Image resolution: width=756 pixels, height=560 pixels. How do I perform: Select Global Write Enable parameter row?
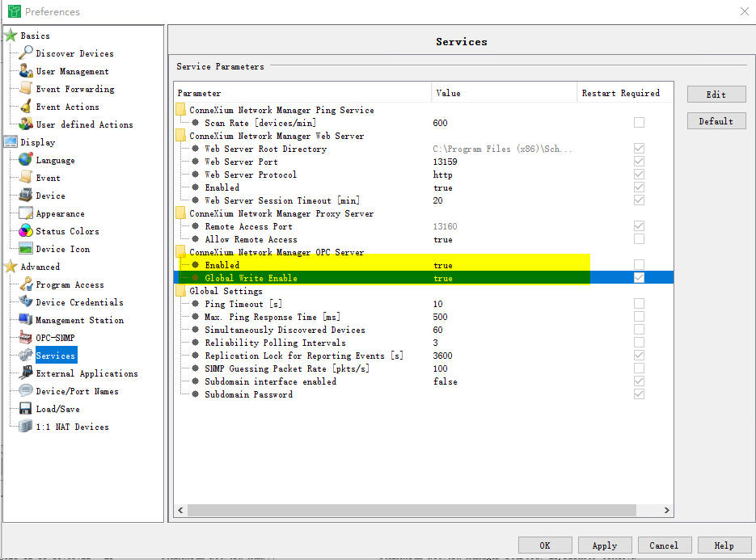(x=424, y=278)
